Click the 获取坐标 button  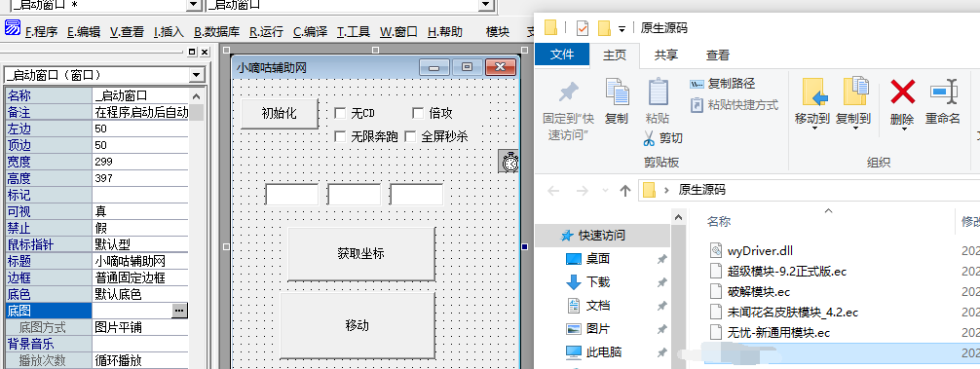pos(361,253)
